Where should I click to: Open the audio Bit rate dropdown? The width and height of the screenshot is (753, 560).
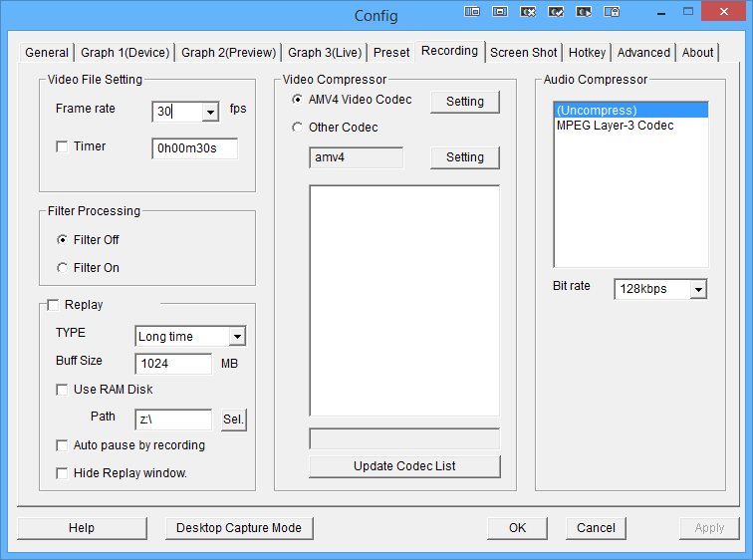[698, 289]
